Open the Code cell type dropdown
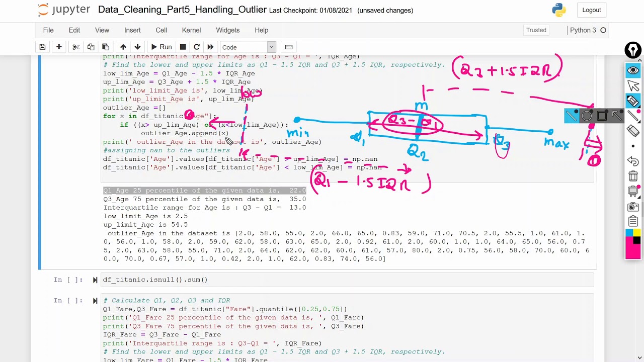Screen dimensions: 644x362 click(x=248, y=47)
